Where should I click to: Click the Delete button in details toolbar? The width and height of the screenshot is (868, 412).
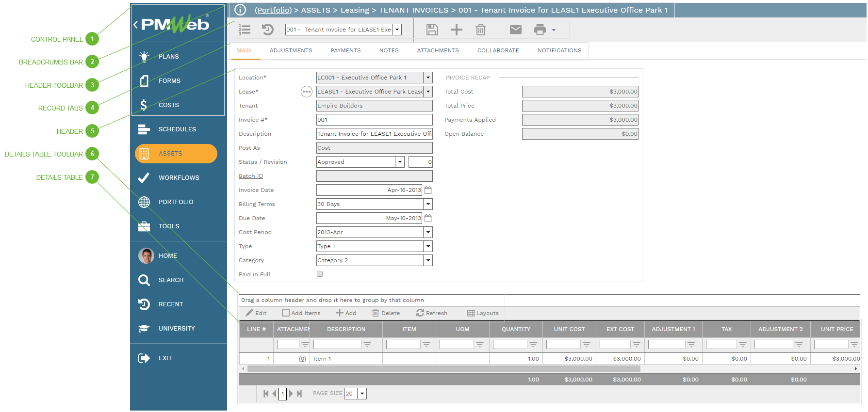(x=386, y=313)
